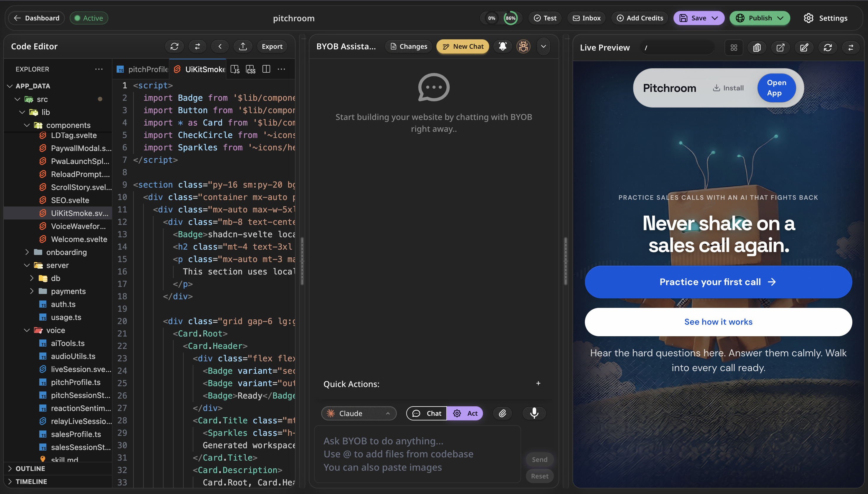Screen dimensions: 868x494
Task: Click the Live Preview URL path field
Action: (677, 48)
